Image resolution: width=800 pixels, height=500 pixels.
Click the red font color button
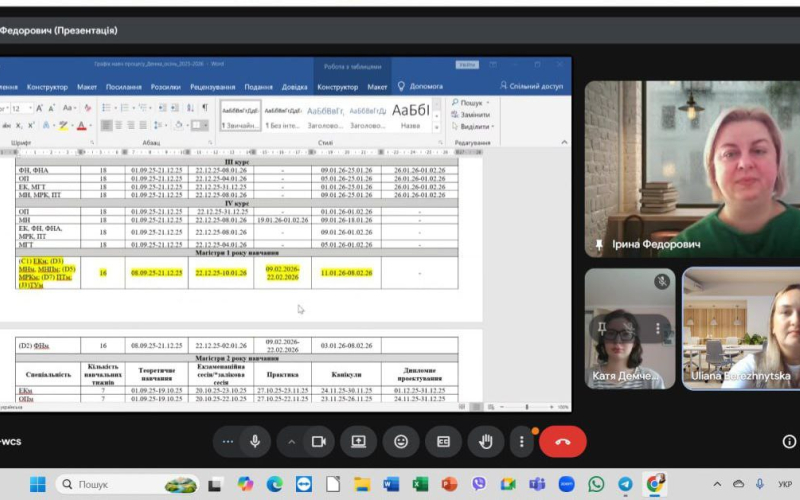coord(82,126)
